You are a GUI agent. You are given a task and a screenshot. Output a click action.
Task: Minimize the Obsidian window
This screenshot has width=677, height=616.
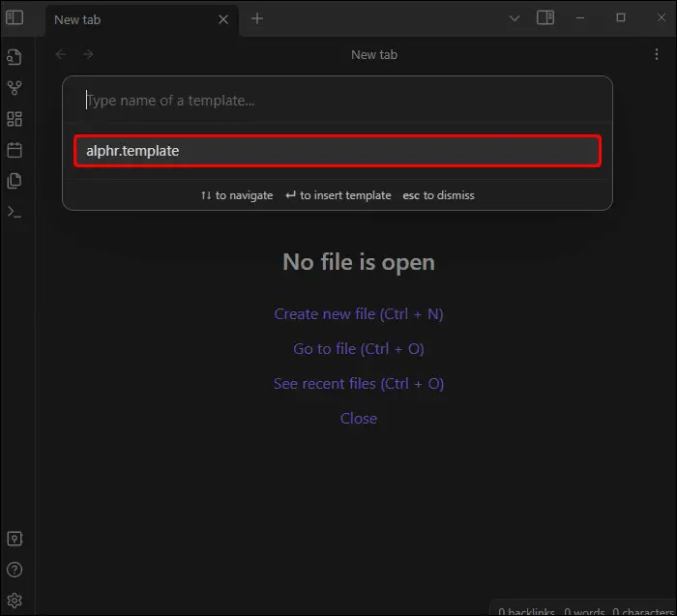pyautogui.click(x=580, y=18)
